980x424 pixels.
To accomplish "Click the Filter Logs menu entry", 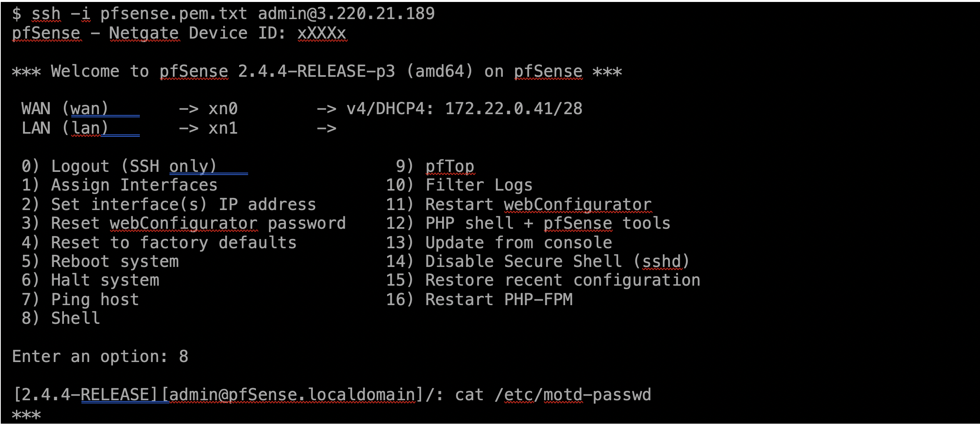I will point(478,185).
